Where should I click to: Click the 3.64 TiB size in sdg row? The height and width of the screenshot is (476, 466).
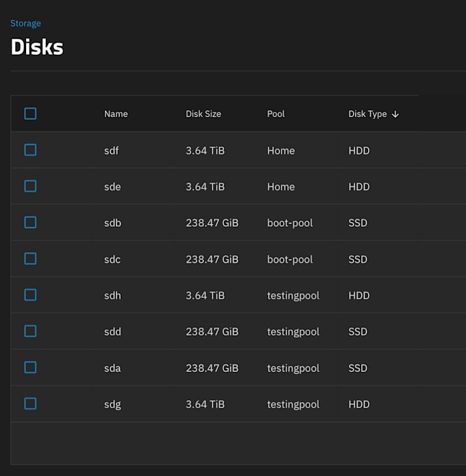(x=205, y=404)
